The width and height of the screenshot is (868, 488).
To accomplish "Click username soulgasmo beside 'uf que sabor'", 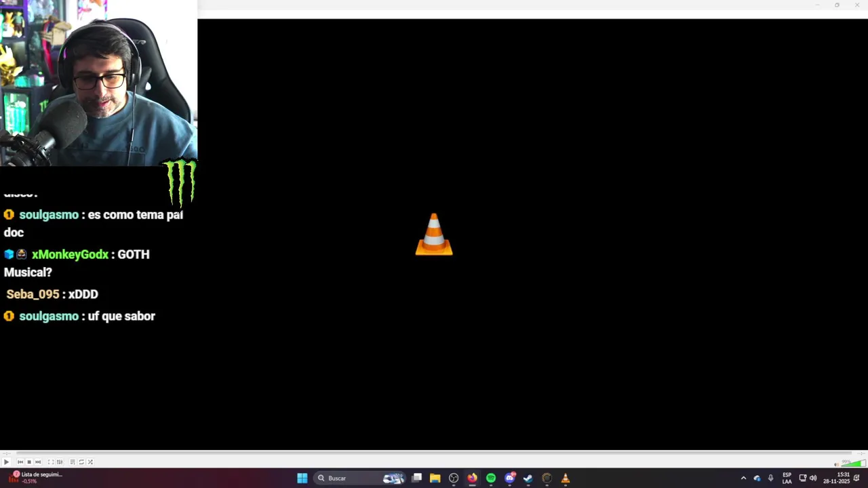I will [49, 317].
